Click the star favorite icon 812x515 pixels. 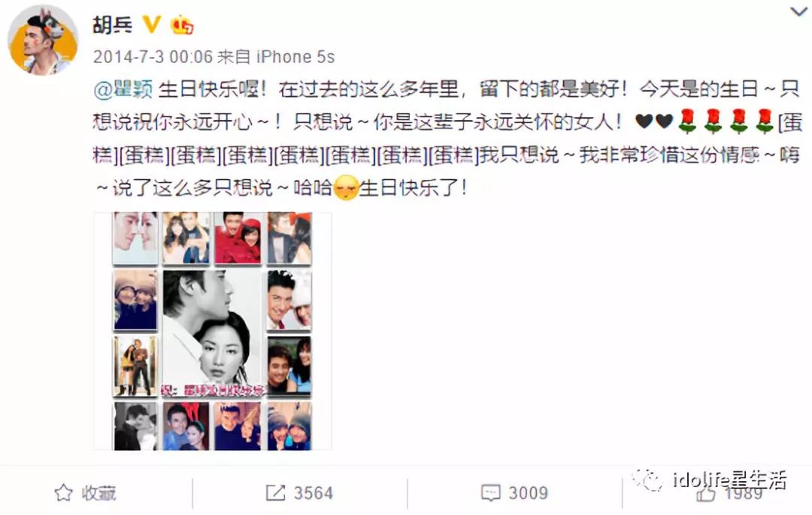[x=64, y=492]
